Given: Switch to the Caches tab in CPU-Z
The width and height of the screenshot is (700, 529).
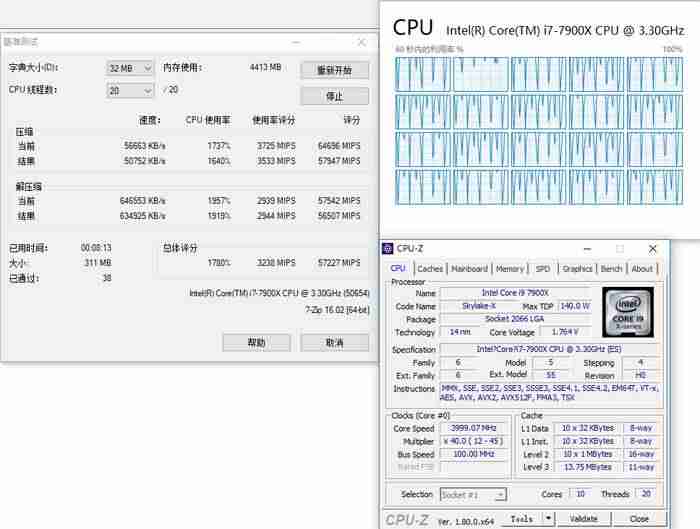Looking at the screenshot, I should [430, 269].
